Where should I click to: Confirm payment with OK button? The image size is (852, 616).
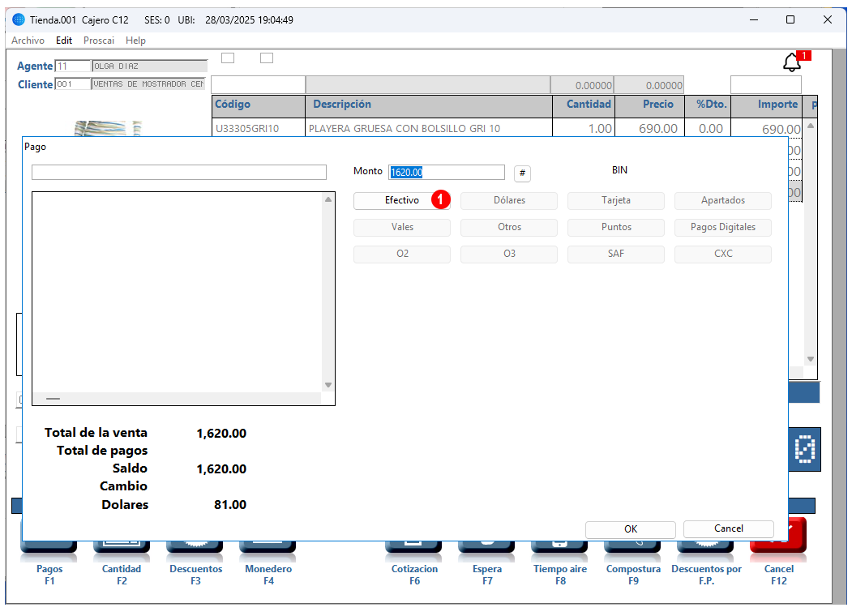point(631,529)
